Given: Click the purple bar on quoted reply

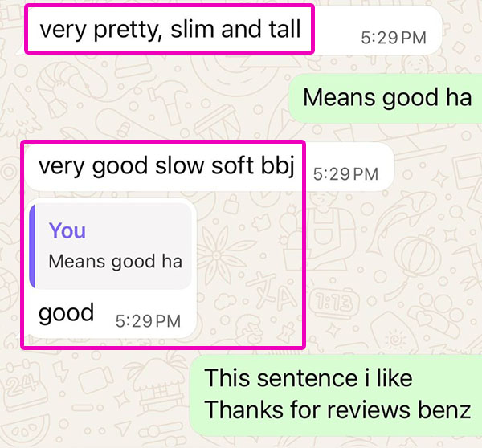Looking at the screenshot, I should pos(32,246).
